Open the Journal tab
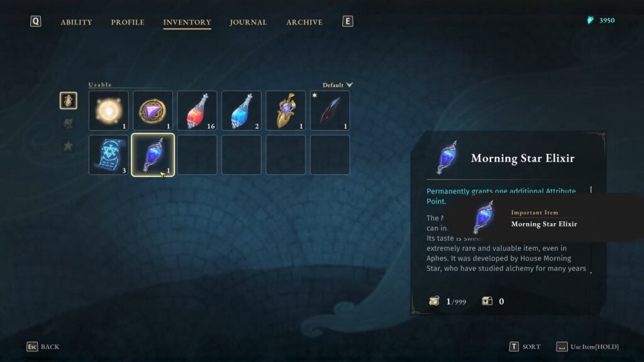The height and width of the screenshot is (362, 644). point(248,22)
